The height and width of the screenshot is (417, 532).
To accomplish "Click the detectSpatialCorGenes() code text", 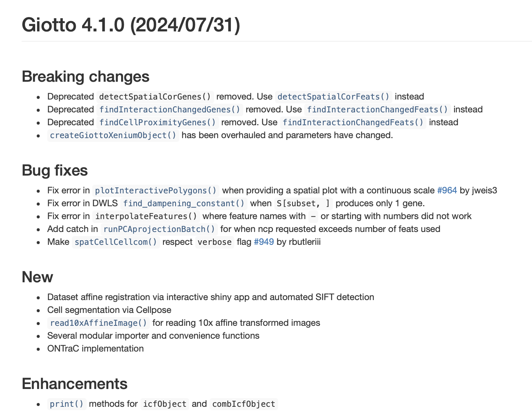I will coord(155,96).
